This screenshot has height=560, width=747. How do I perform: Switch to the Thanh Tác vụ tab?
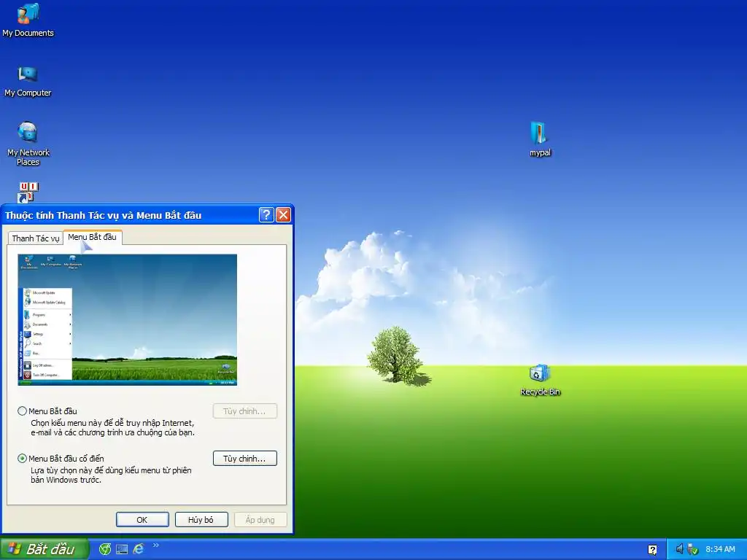point(35,238)
